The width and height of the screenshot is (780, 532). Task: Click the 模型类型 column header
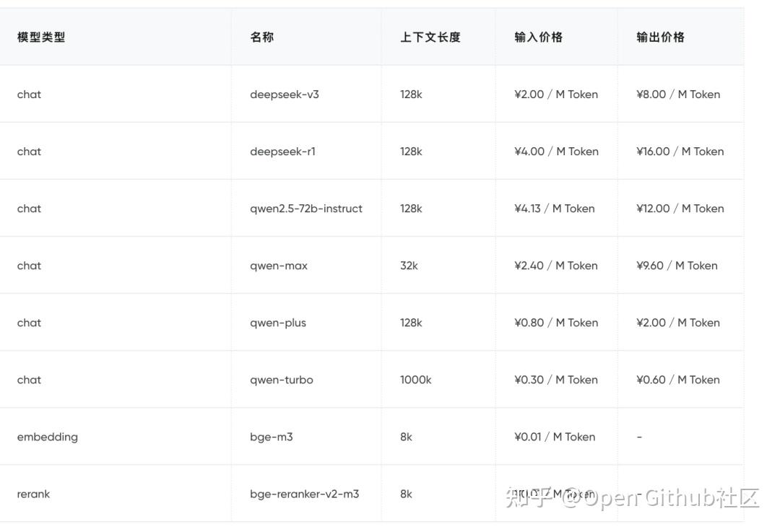pos(40,38)
